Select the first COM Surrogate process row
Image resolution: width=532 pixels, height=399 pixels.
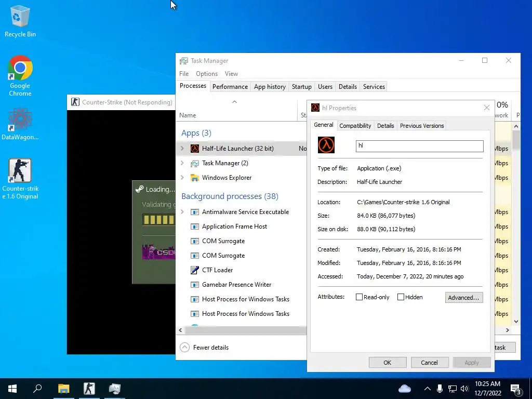click(x=242, y=241)
